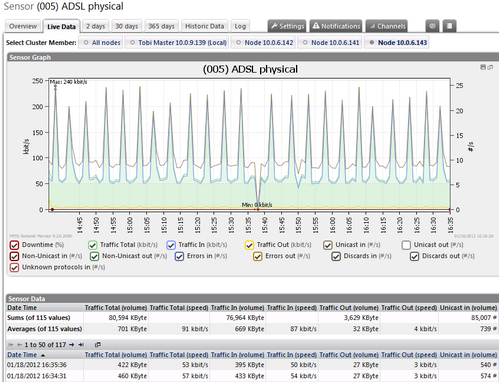The image size is (499, 382).
Task: Open the Log tab
Action: coord(240,26)
